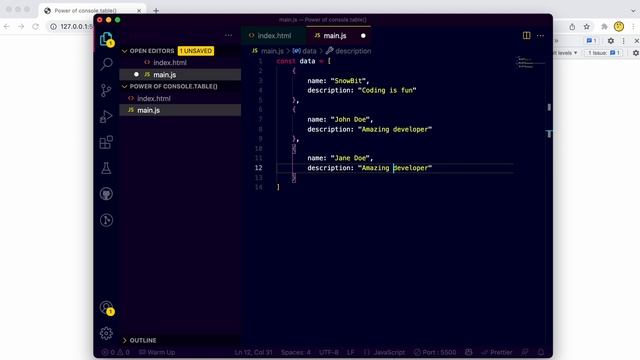Click the notifications bell in status bar
The image size is (640, 360).
541,352
